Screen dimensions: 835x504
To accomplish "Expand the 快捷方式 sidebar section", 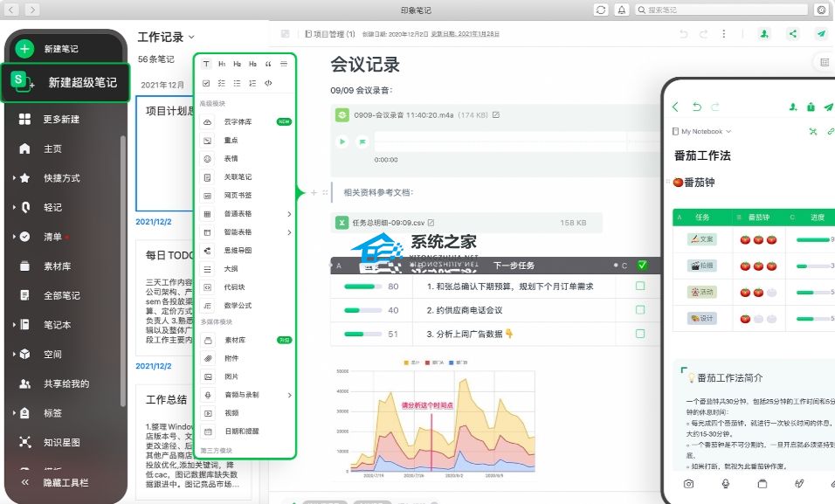I will coord(14,178).
